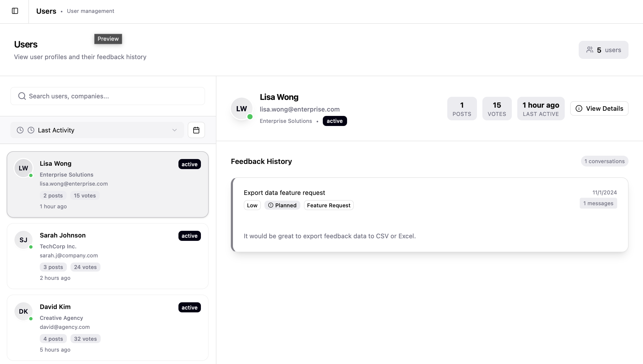
Task: Click the calendar date filter icon
Action: click(x=196, y=130)
